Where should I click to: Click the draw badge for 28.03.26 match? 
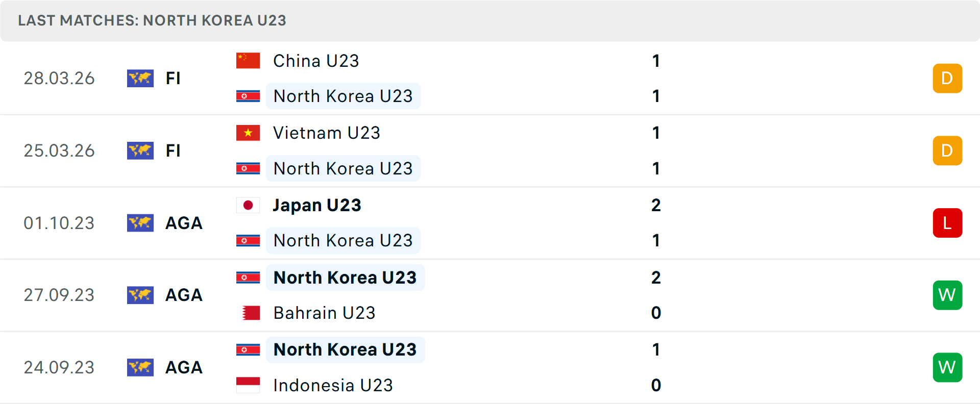947,79
